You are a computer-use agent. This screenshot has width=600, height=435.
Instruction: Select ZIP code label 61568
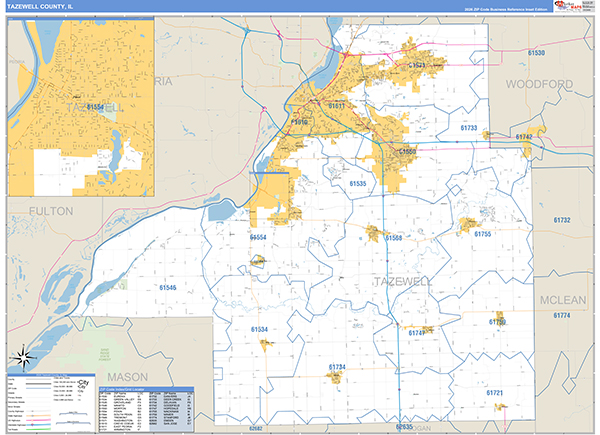point(394,238)
